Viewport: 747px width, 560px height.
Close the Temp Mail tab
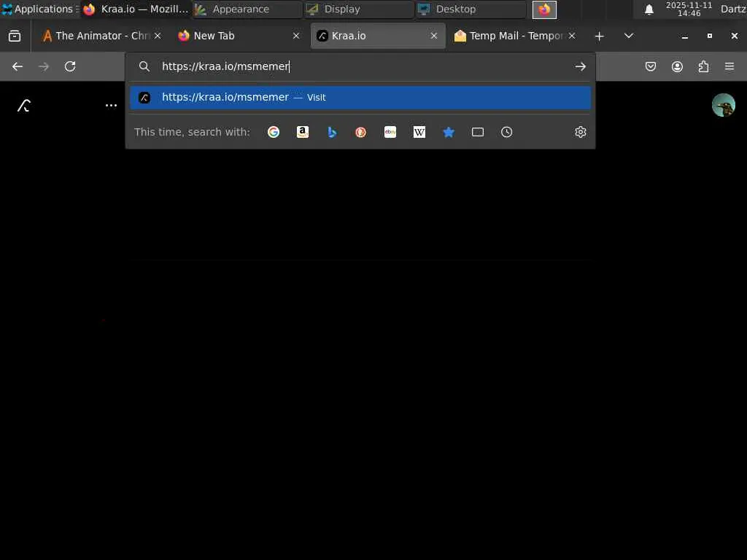point(572,36)
